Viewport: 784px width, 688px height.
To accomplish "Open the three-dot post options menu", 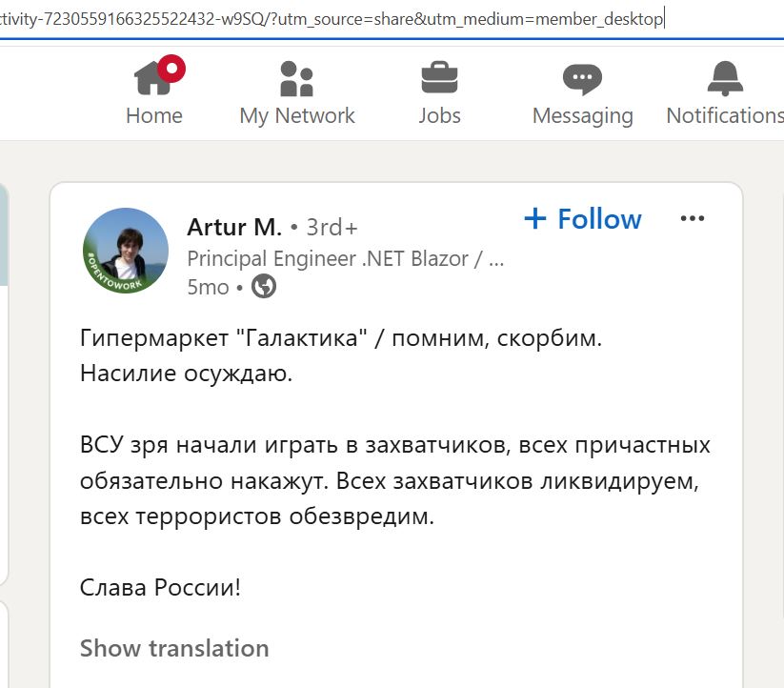I will pos(693,218).
